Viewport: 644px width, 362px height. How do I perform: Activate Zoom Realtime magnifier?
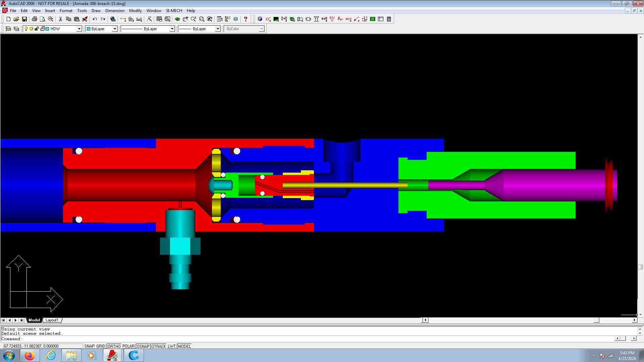(x=194, y=19)
